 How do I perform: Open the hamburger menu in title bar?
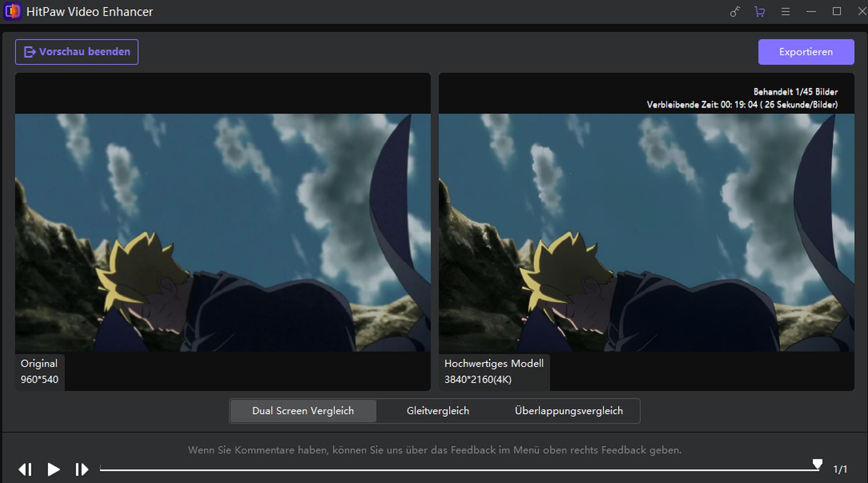(785, 12)
